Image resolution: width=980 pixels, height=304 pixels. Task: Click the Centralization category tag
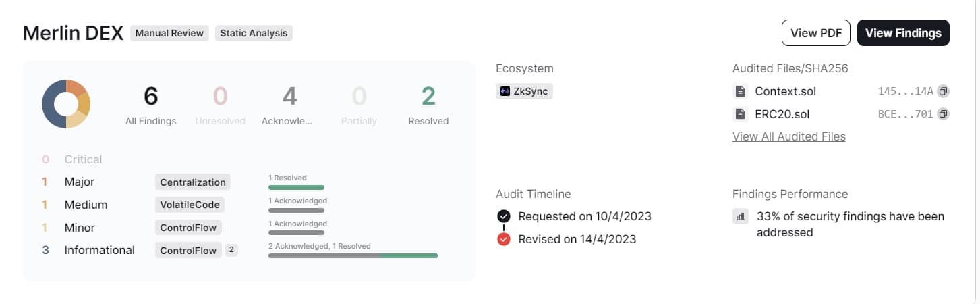click(192, 182)
